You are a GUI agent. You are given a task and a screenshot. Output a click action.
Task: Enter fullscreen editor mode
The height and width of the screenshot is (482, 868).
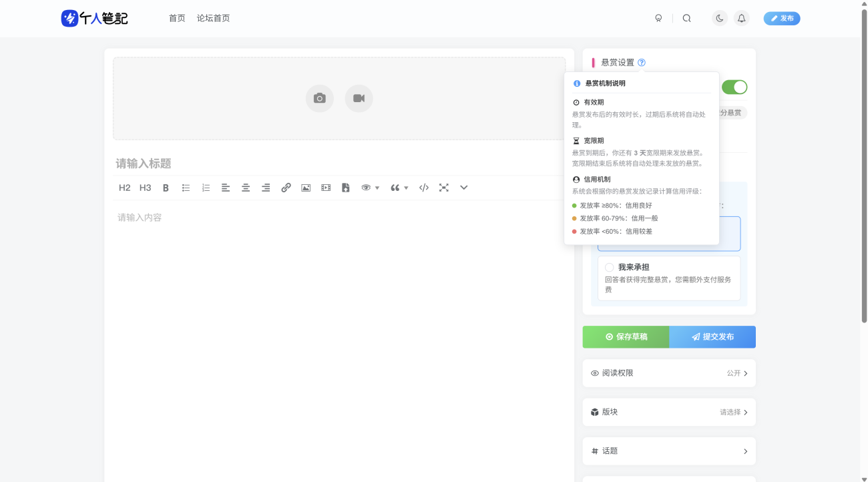443,188
